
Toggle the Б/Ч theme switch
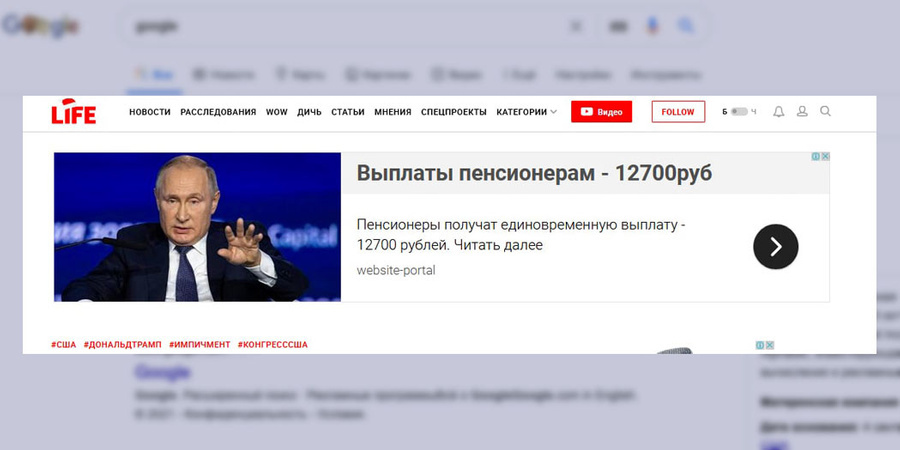click(x=739, y=112)
